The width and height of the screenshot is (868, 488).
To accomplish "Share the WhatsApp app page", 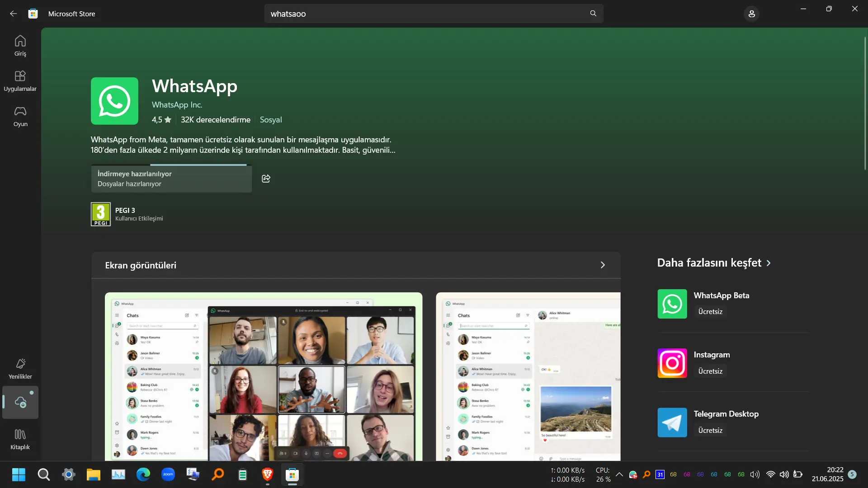I will coord(266,178).
